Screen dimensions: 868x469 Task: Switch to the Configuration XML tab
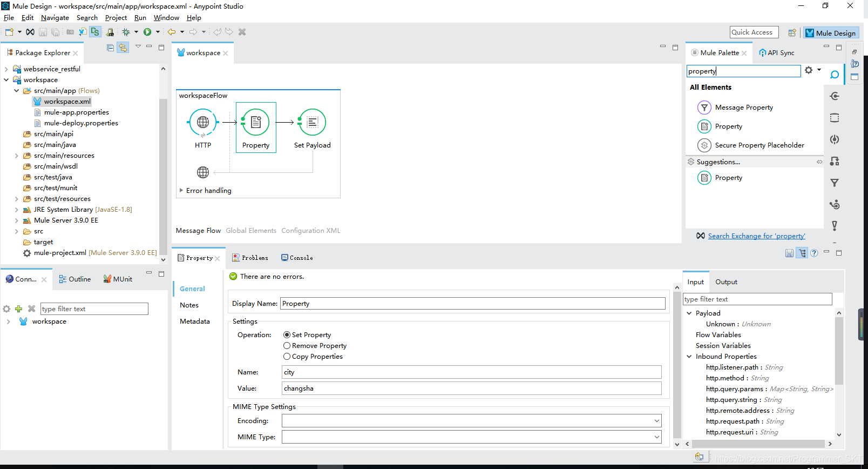pyautogui.click(x=311, y=231)
